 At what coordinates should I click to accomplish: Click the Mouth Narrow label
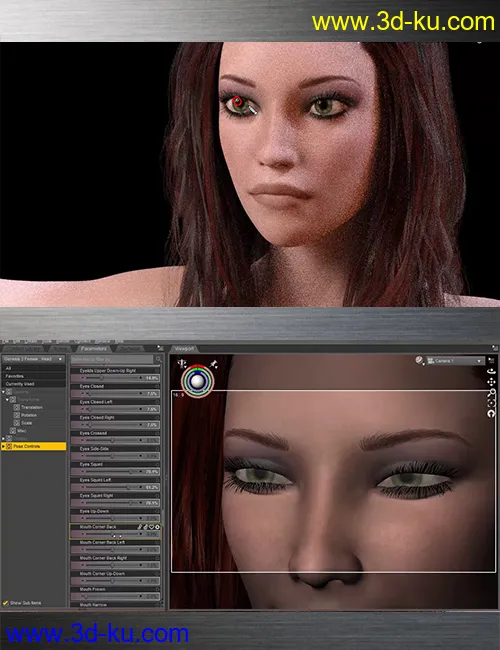tap(93, 605)
